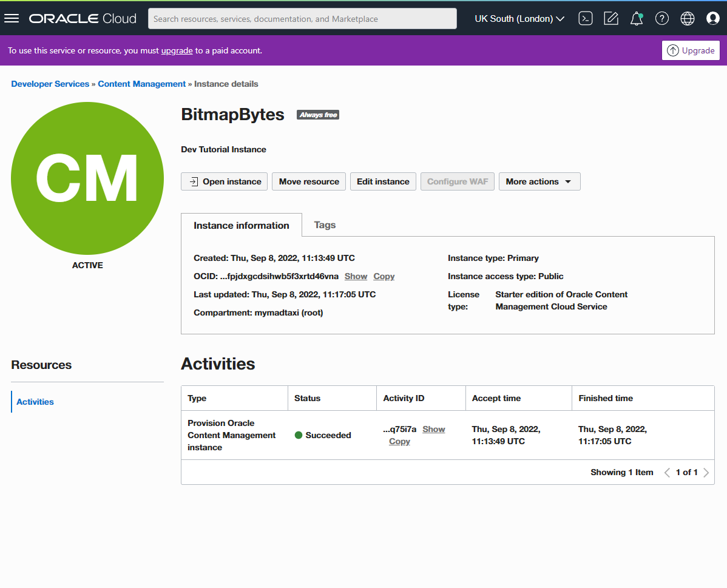Click the Activity ID column header
727x588 pixels.
pos(421,398)
